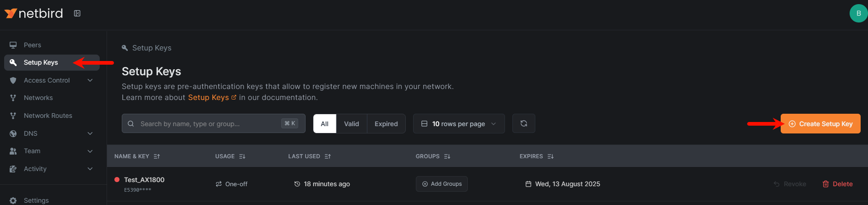
Task: Click the search magnifier icon
Action: [x=131, y=123]
